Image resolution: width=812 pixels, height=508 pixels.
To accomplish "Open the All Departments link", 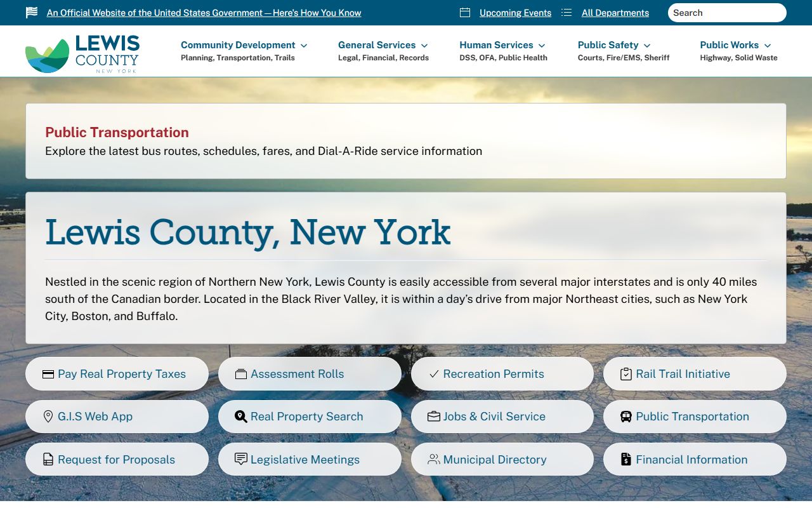I will click(615, 13).
